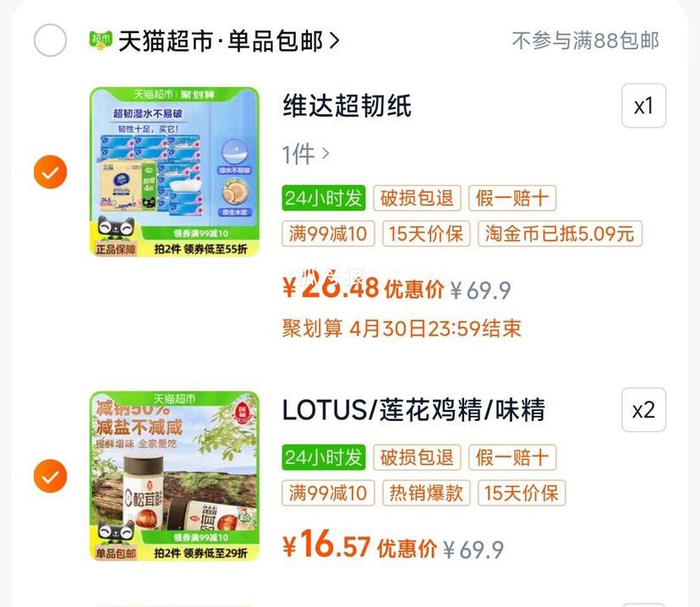Tap the green 24小时发 tag on 维达超韧纸

coord(324,198)
